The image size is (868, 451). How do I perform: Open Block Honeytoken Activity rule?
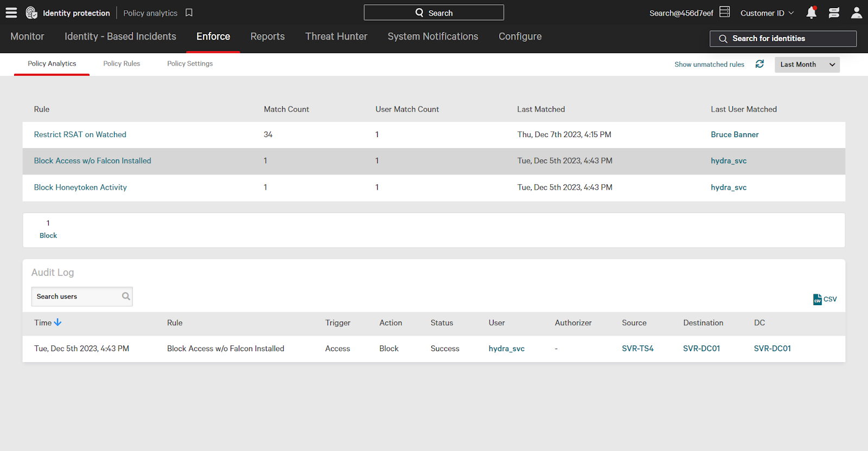(80, 188)
